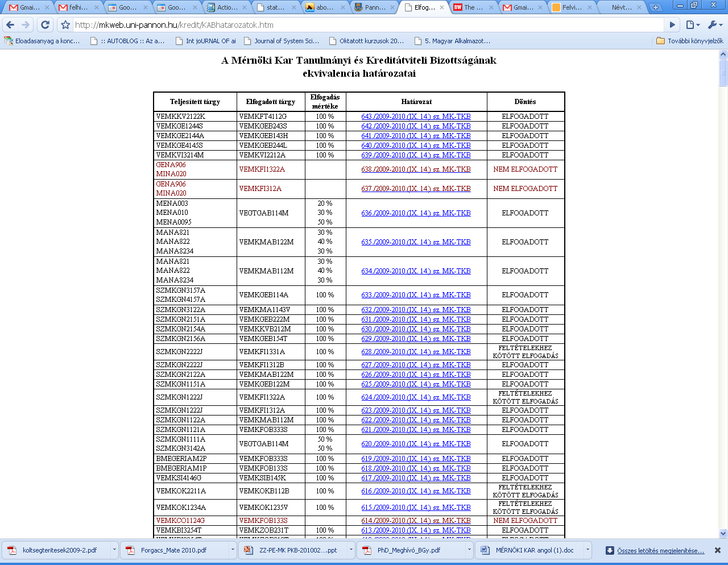
Task: Expand options for PhD_Meghívó_BGy.pdf download
Action: click(x=469, y=550)
